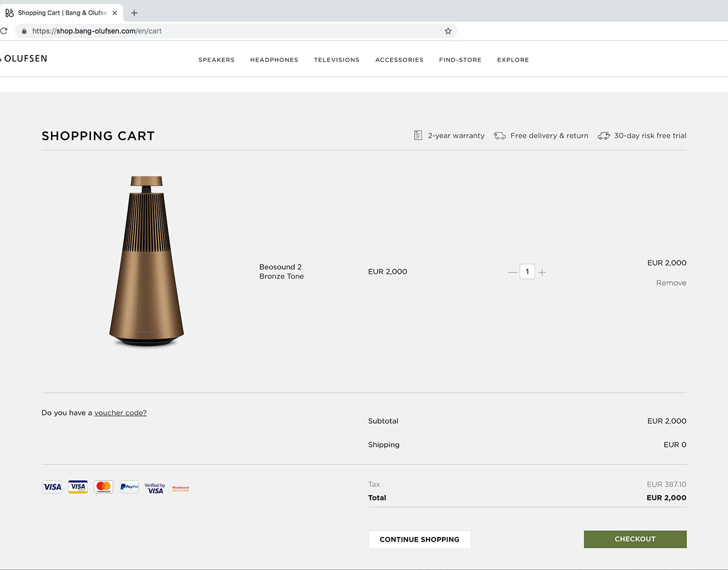
Task: Click Continue Shopping button
Action: coord(419,540)
